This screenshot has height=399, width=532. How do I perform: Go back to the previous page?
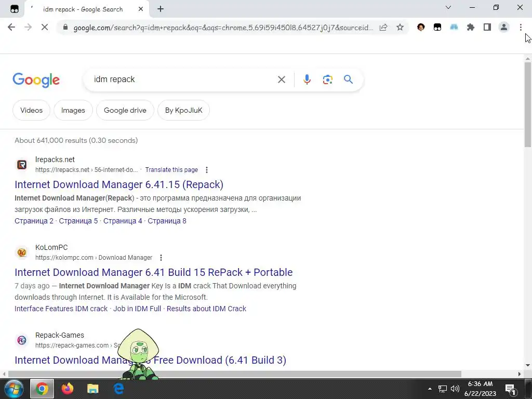coord(11,27)
